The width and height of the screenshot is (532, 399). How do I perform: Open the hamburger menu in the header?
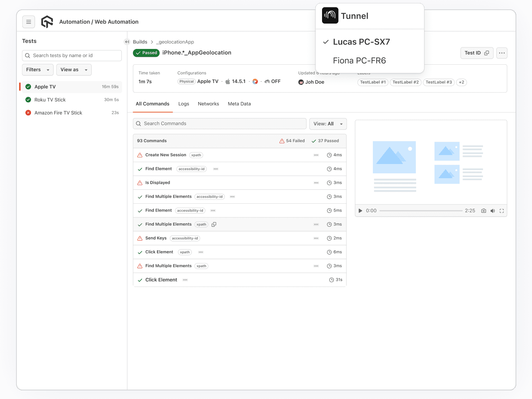29,22
